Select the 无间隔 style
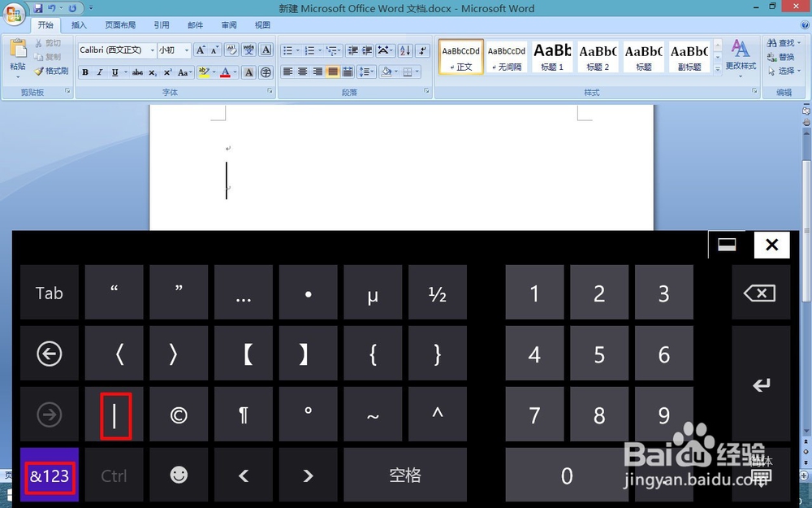812x508 pixels. click(507, 57)
